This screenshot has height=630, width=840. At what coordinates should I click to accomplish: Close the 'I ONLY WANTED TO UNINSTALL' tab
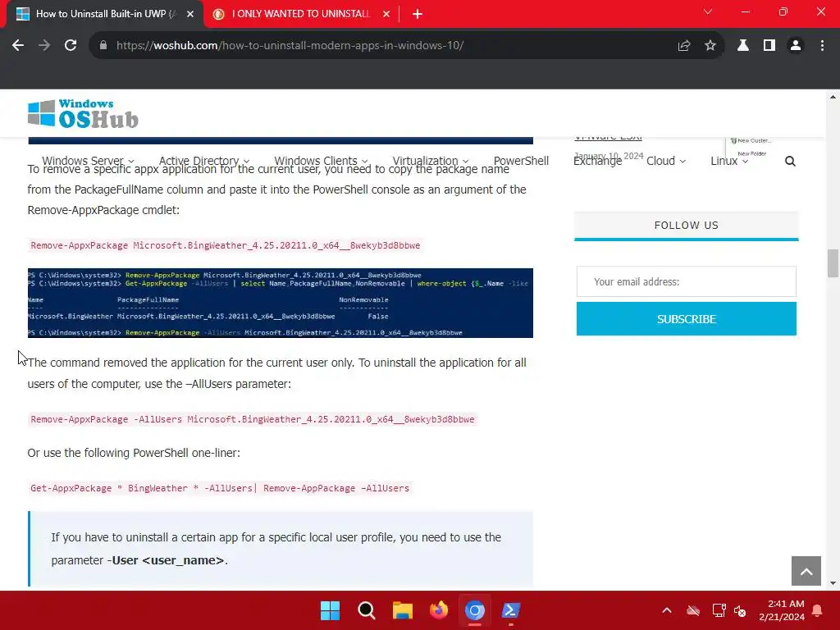[386, 15]
